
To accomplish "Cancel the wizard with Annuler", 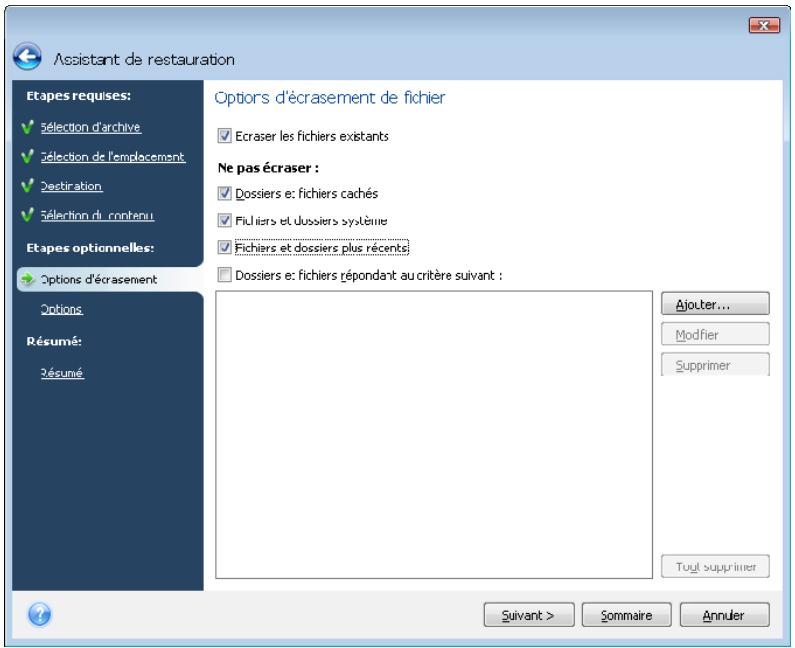I will point(724,615).
